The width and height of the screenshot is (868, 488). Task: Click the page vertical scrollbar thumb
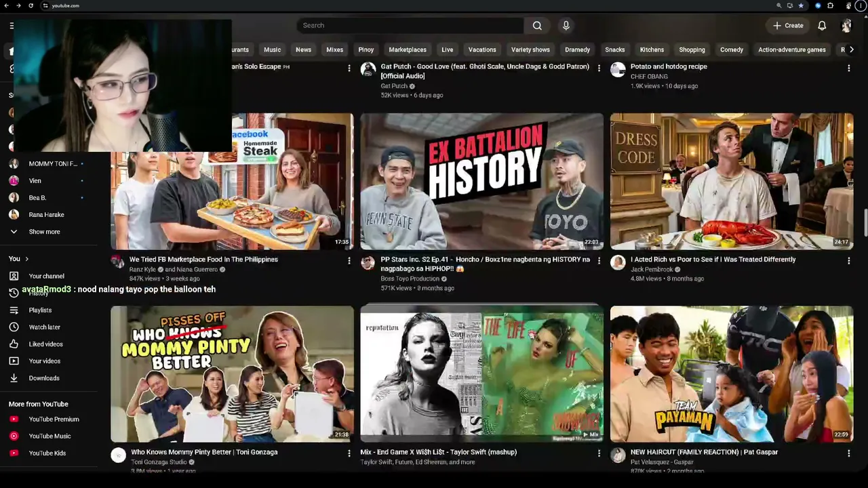tap(865, 222)
